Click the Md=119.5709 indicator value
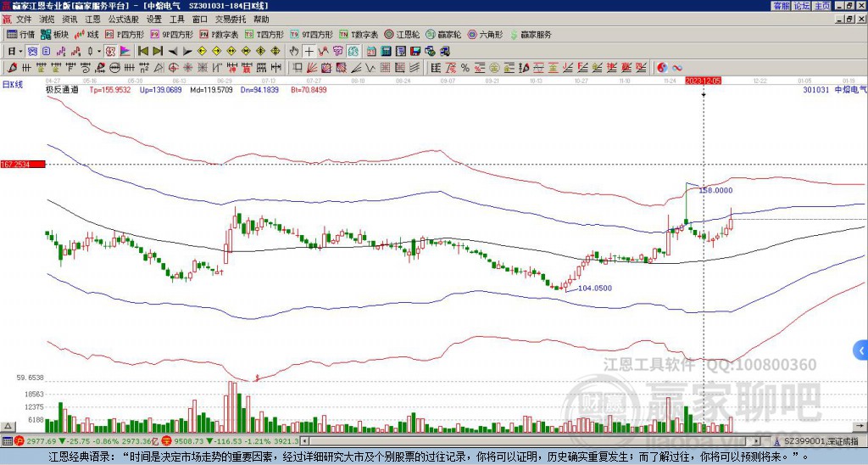This screenshot has height=465, width=868. (x=211, y=90)
